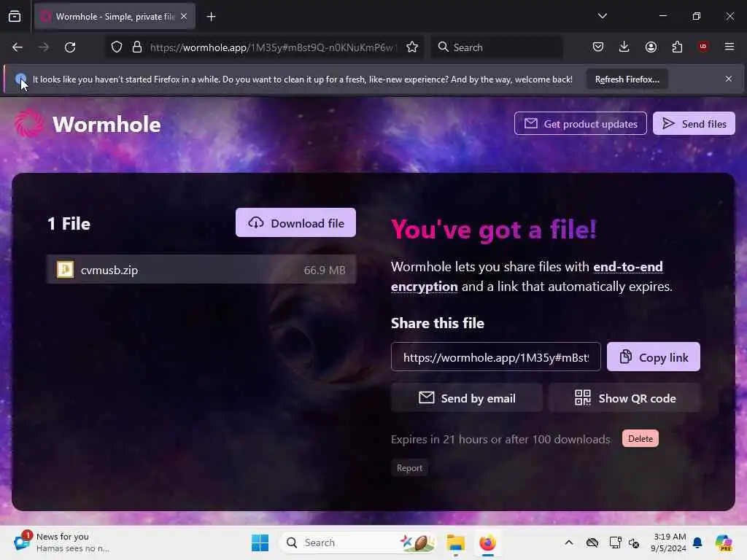
Task: Open the tracking protection shield icon
Action: click(x=117, y=47)
